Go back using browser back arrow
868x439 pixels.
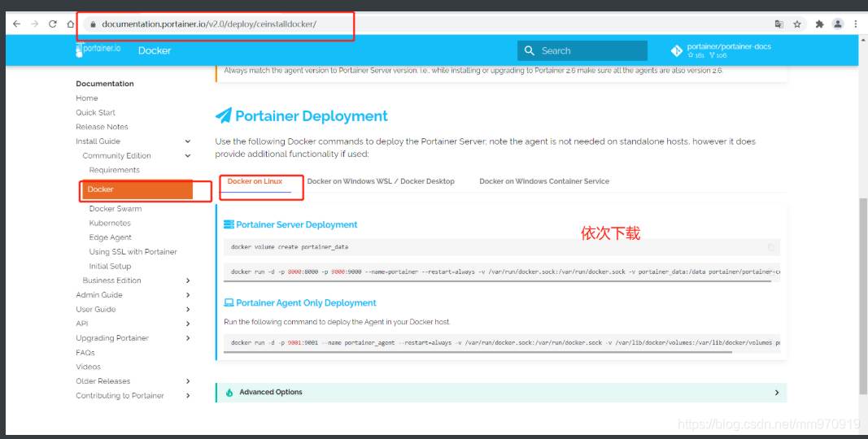16,24
